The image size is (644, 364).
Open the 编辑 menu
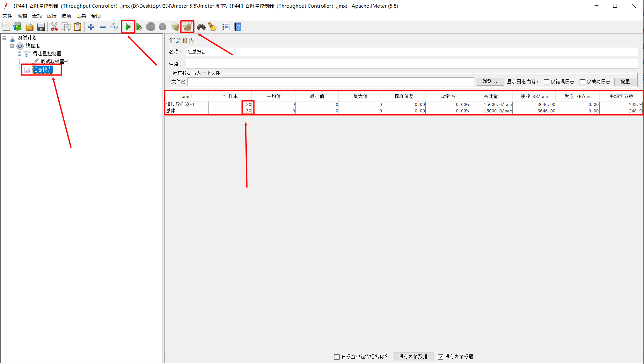(x=22, y=16)
